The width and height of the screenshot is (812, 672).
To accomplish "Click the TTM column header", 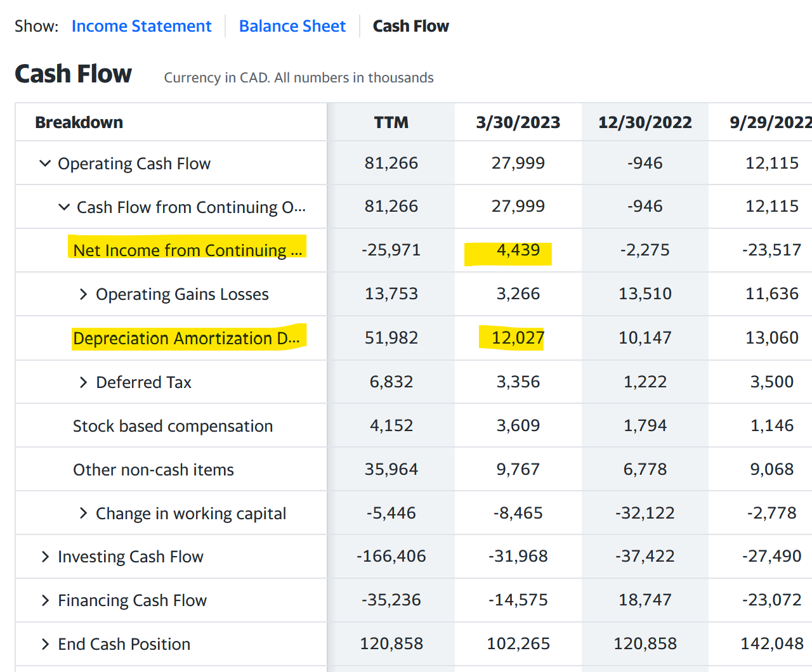I will pos(391,122).
